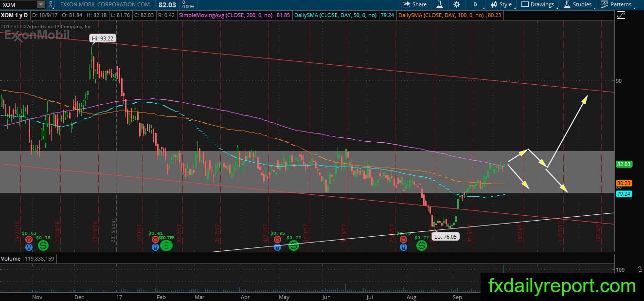This screenshot has height=301, width=644.
Task: Open the flask icon in the toolbar
Action: click(x=439, y=4)
